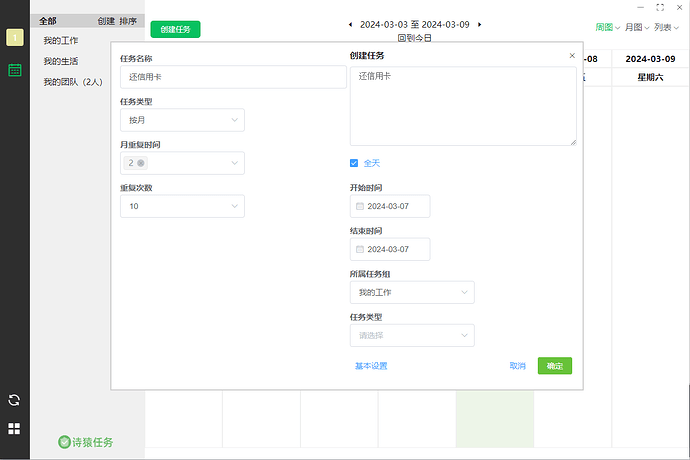Switch to 月图 view

point(636,28)
